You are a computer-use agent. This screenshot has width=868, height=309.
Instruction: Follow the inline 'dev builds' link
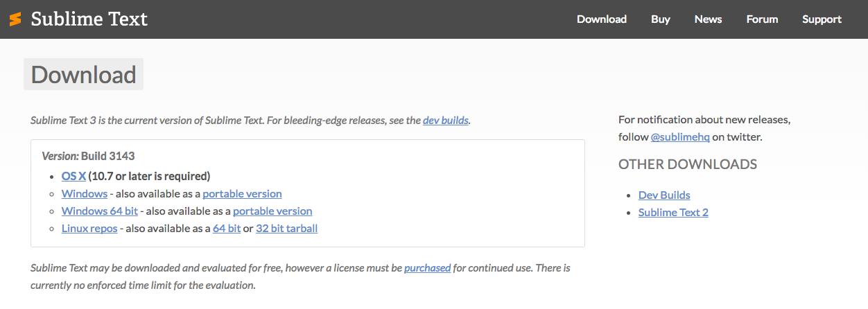[x=445, y=120]
